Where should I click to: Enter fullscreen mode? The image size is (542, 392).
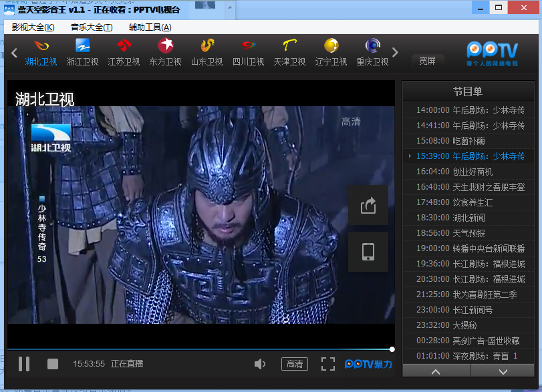click(327, 364)
